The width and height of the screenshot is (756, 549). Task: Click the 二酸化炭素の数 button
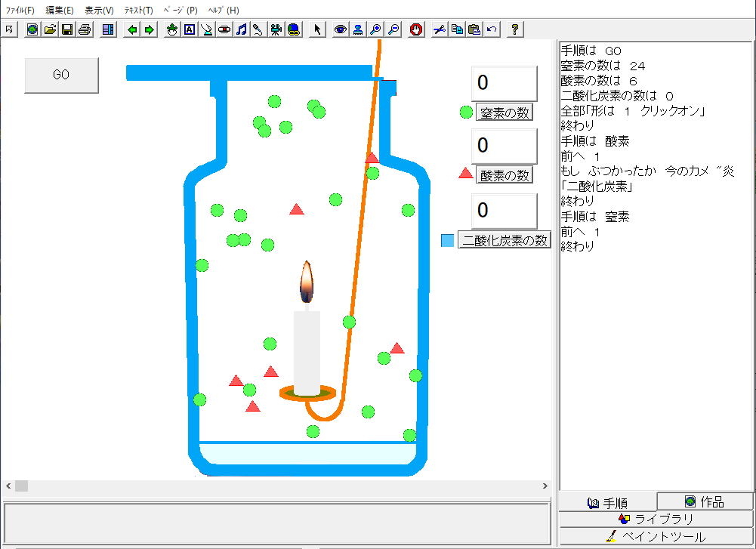(x=505, y=240)
